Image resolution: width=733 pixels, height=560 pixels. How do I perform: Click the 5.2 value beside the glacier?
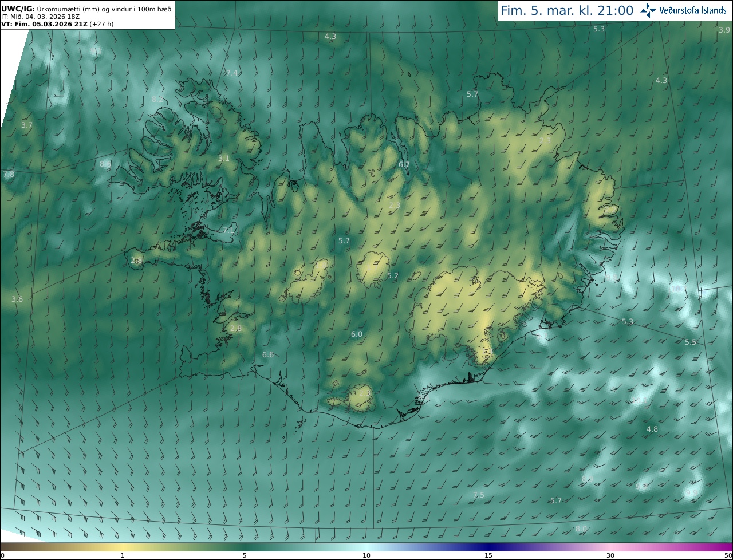(393, 276)
